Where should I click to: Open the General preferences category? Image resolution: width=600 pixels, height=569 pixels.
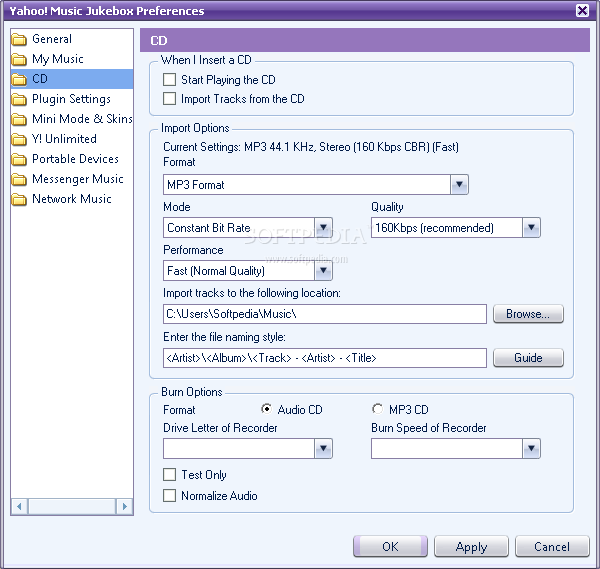52,39
